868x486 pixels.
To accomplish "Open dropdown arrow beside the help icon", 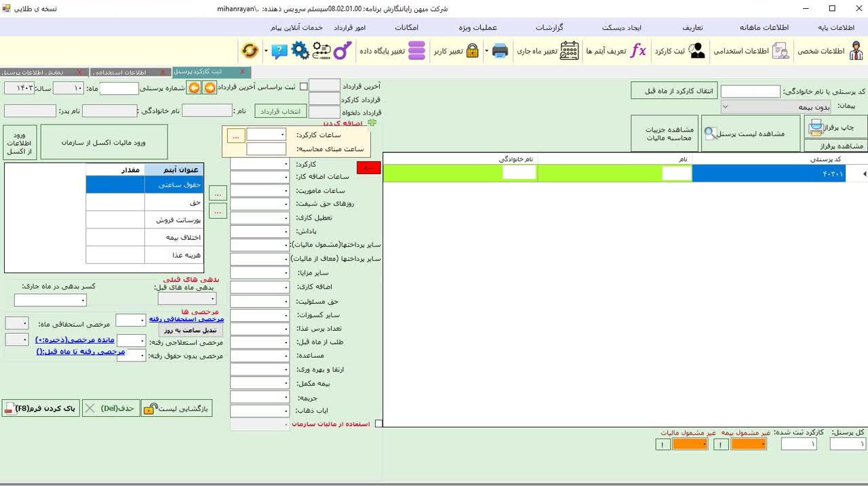I will 265,51.
